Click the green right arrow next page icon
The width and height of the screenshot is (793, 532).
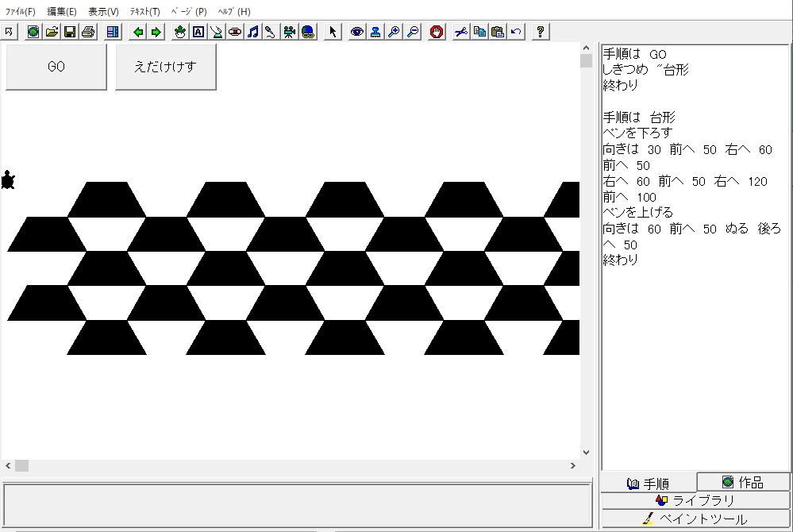[156, 32]
